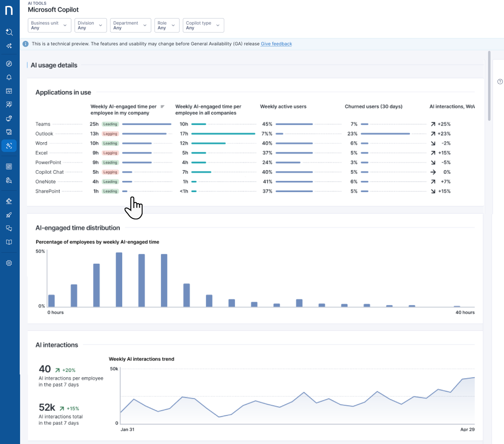
Task: Open the search icon in sidebar
Action: click(9, 32)
